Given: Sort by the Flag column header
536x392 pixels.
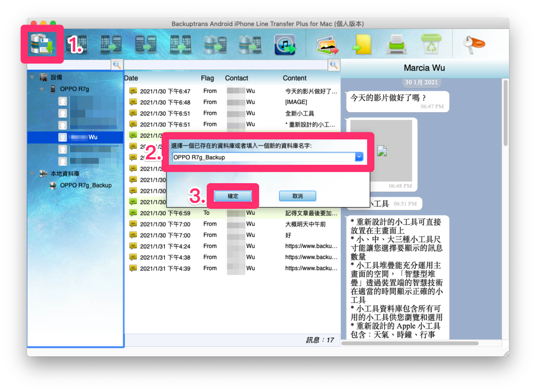Looking at the screenshot, I should 208,78.
